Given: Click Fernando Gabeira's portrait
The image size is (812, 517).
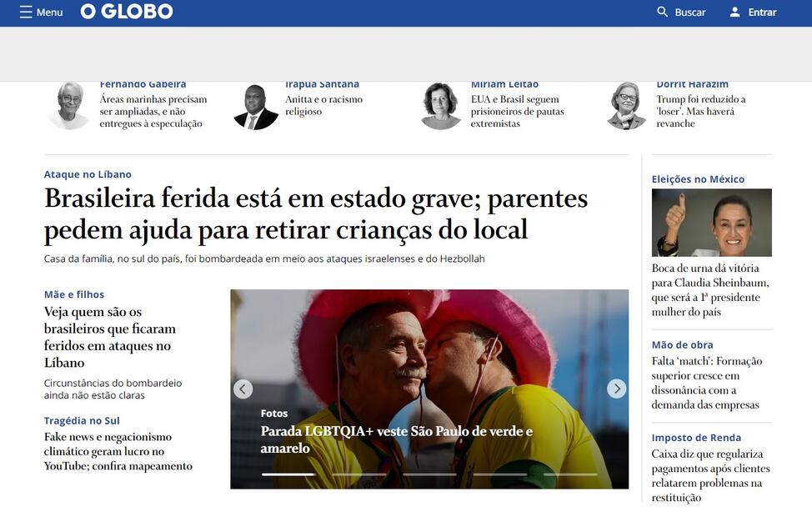Looking at the screenshot, I should tap(69, 106).
